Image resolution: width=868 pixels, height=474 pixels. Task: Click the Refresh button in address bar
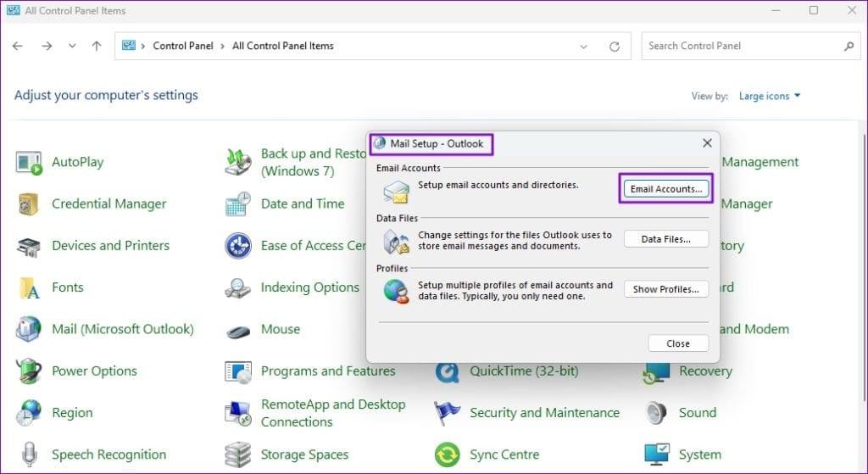click(615, 47)
